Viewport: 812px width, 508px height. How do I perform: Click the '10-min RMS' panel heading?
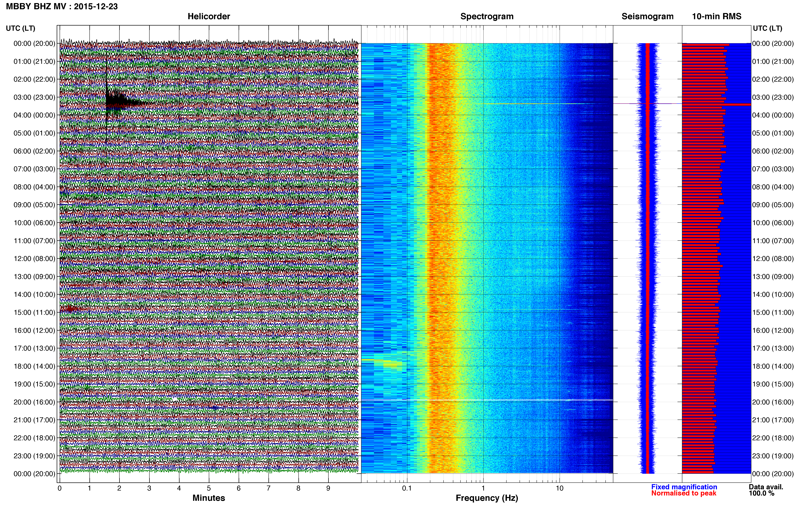click(x=717, y=16)
